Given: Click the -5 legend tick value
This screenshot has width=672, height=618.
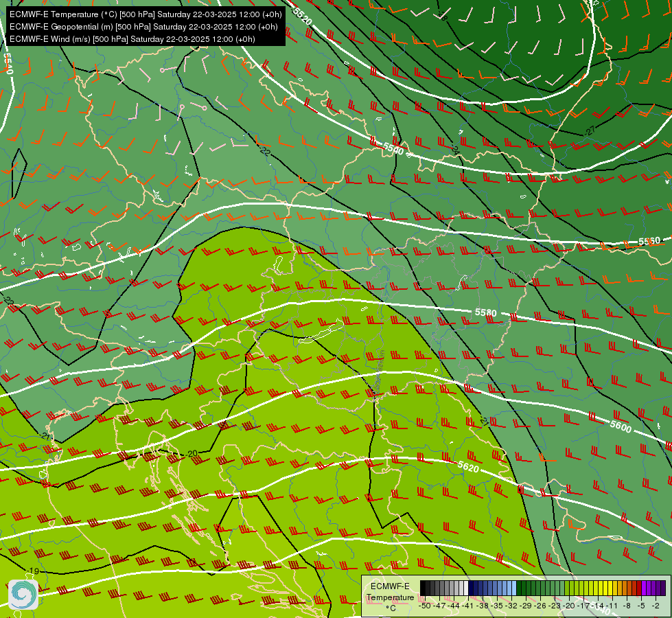Looking at the screenshot, I should coord(641,606).
